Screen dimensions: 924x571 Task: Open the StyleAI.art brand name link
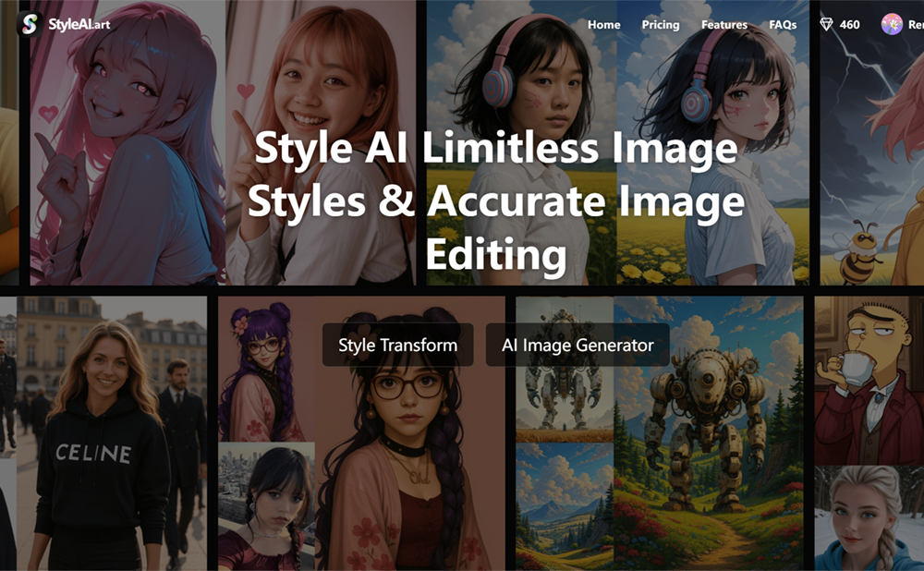coord(79,24)
